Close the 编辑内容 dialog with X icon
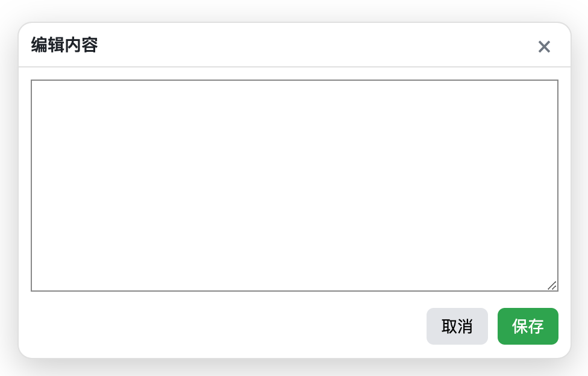Image resolution: width=588 pixels, height=376 pixels. point(544,47)
